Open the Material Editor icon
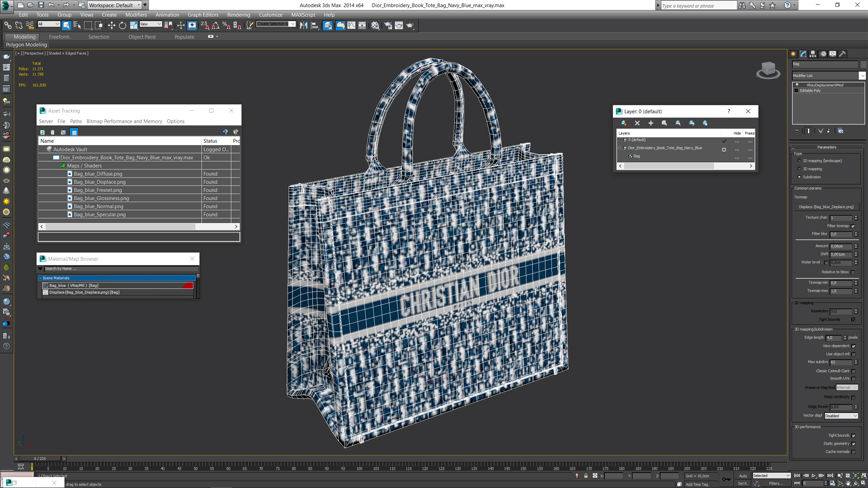This screenshot has height=488, width=868. click(375, 25)
